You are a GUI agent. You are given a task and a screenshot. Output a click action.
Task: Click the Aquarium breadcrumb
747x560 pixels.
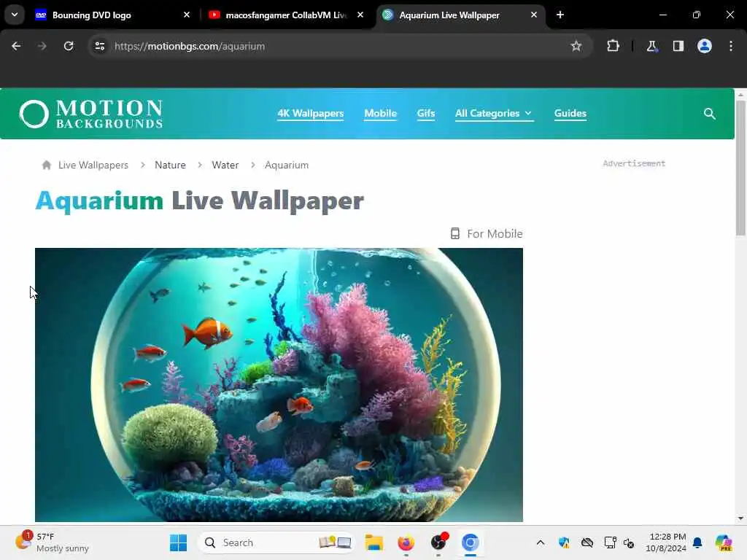pyautogui.click(x=287, y=165)
